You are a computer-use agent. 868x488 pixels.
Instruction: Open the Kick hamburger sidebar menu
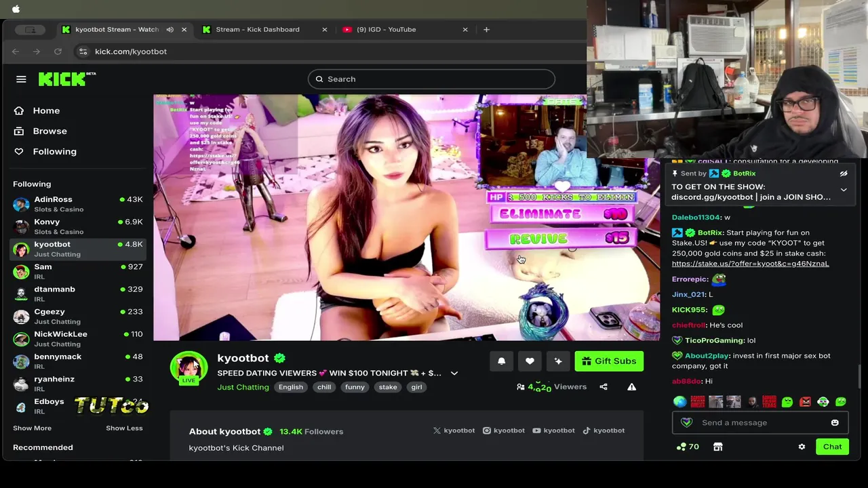tap(21, 79)
